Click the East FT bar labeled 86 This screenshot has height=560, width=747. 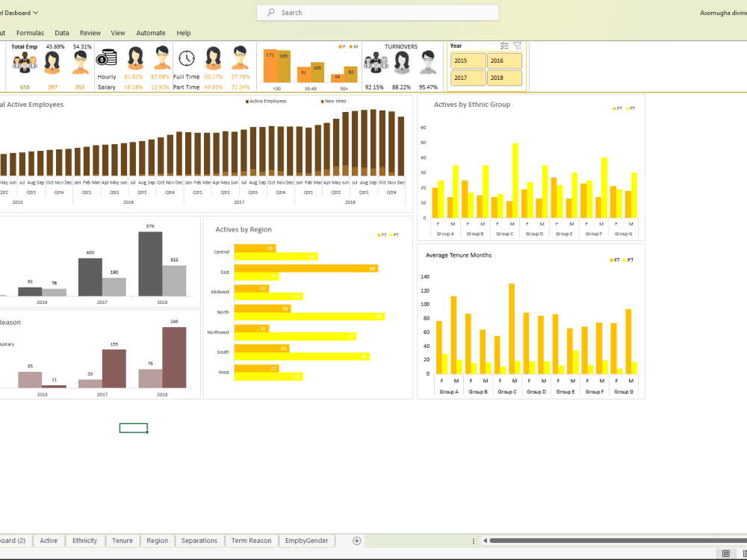pos(306,269)
